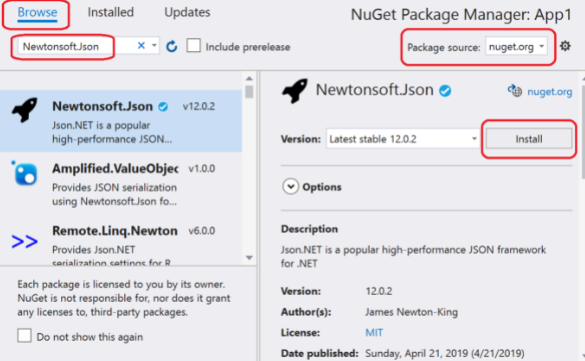Image resolution: width=585 pixels, height=361 pixels.
Task: Open the Updates tab
Action: (x=187, y=13)
